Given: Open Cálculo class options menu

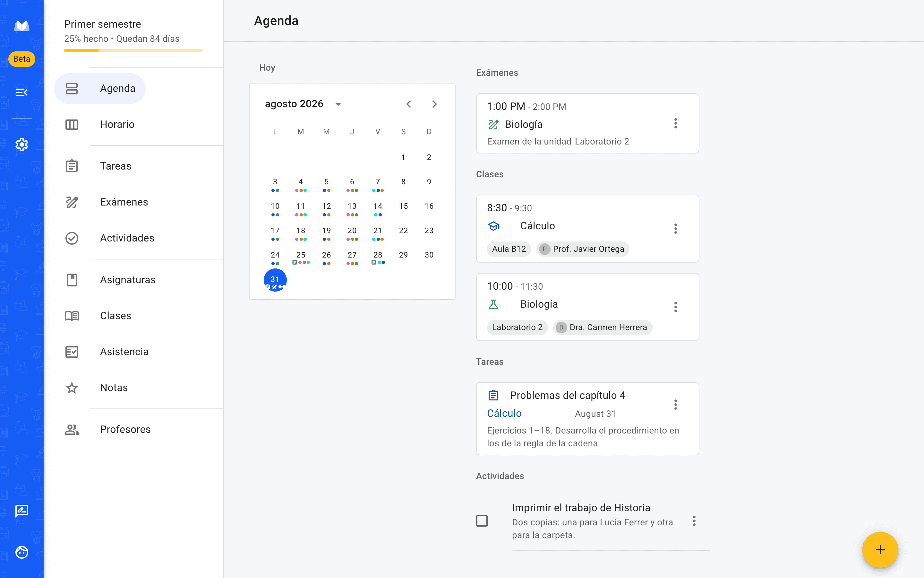Looking at the screenshot, I should pos(675,229).
